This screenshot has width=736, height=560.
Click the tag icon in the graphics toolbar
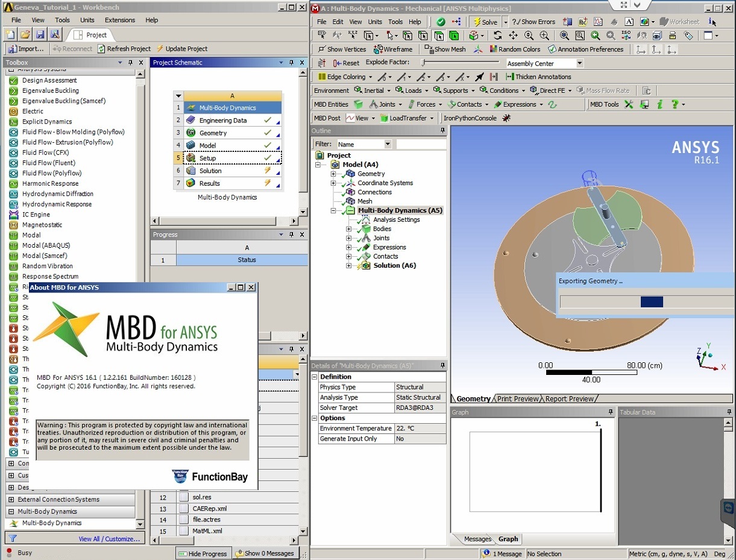688,36
